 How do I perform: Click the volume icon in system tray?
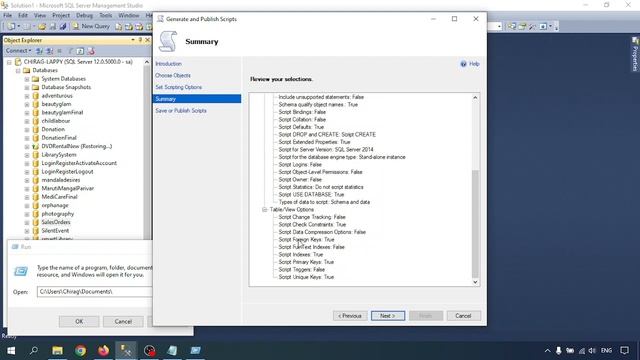(x=592, y=351)
